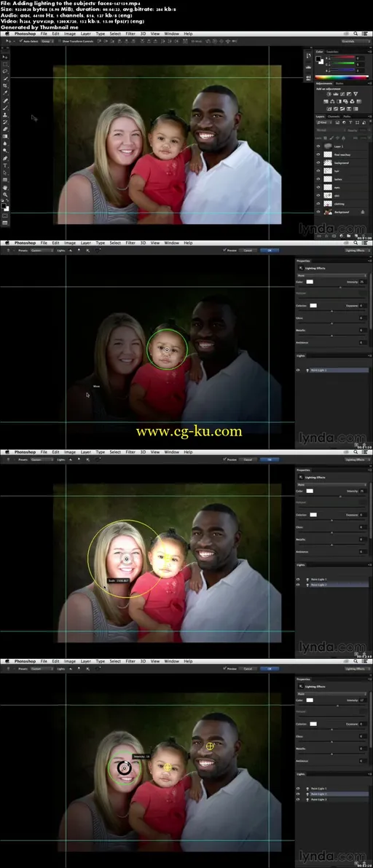Select the Crop tool in the toolbar
This screenshot has width=373, height=868.
(x=5, y=86)
